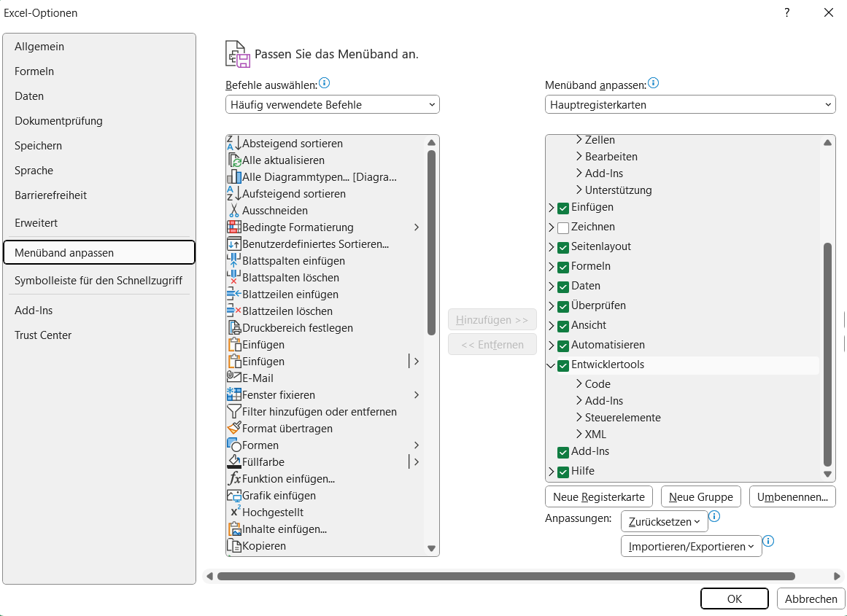Uncheck the Einfügen tab checkbox
The image size is (847, 616).
[x=563, y=208]
